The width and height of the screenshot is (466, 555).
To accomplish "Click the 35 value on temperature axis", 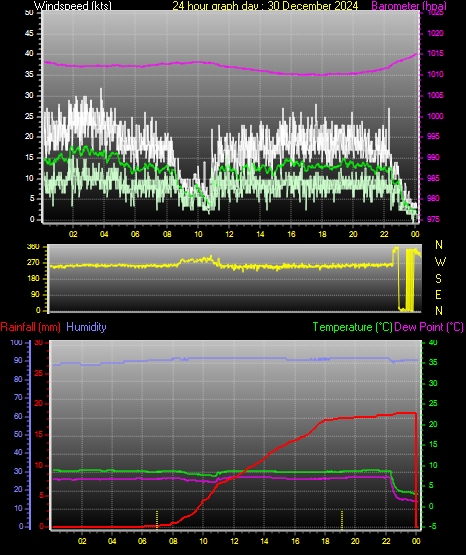I will click(433, 362).
